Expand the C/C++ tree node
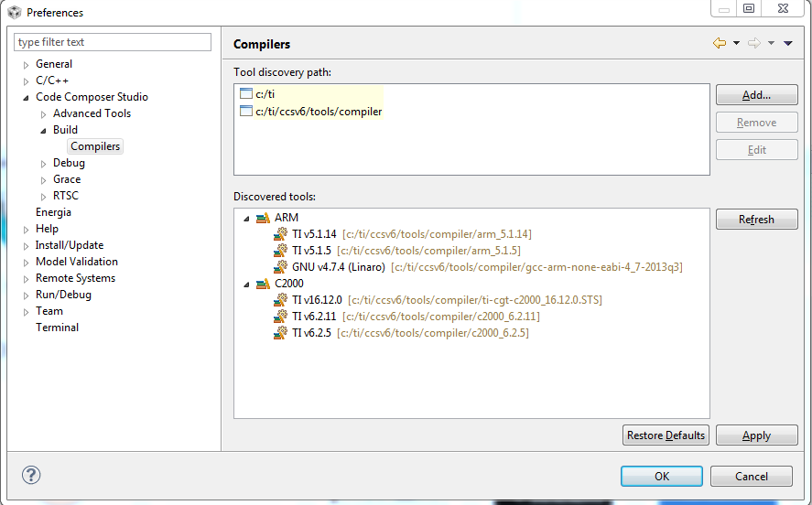Viewport: 812px width, 505px height. click(x=26, y=81)
